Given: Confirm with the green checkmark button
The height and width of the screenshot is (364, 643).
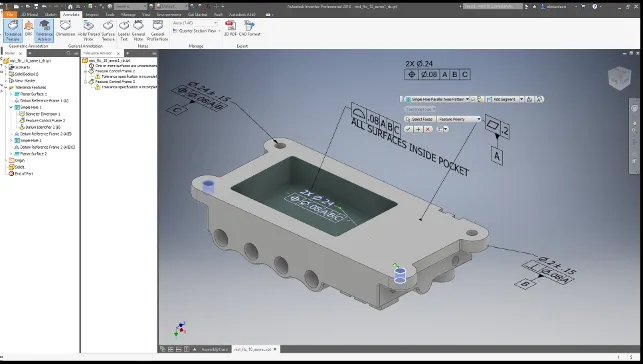Looking at the screenshot, I should (408, 129).
